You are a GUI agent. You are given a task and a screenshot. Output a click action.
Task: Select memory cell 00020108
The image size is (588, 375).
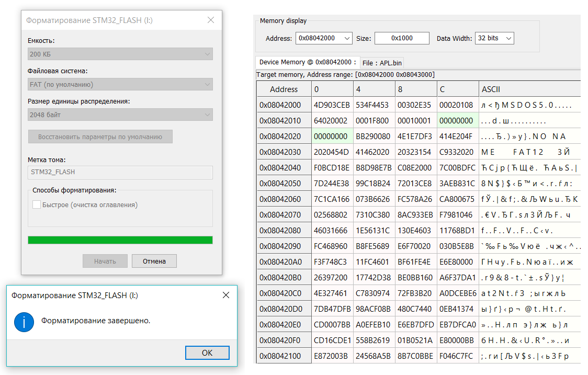click(458, 105)
